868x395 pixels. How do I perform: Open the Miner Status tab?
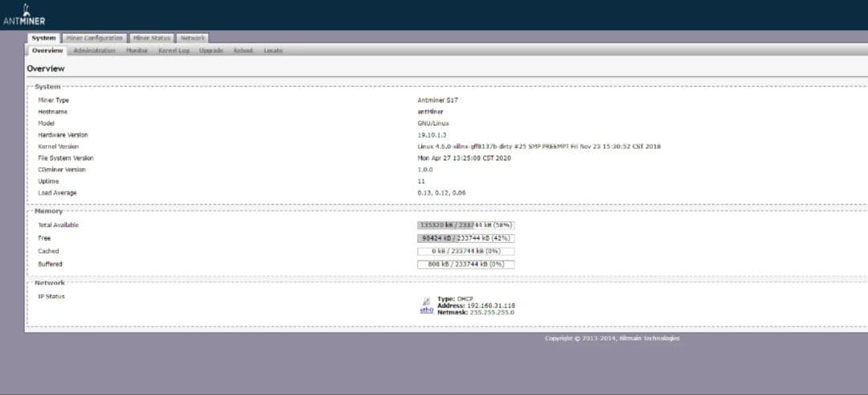tap(152, 38)
